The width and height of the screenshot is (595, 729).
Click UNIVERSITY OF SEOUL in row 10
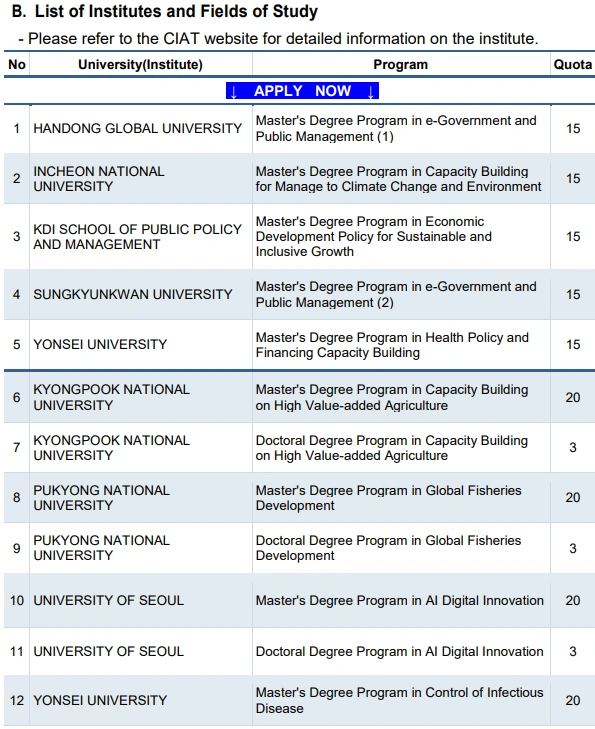[x=108, y=601]
